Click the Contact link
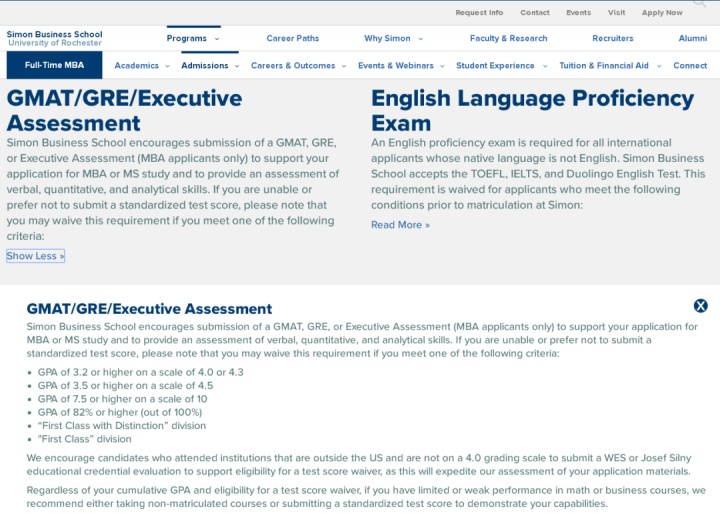The height and width of the screenshot is (513, 720). (x=534, y=13)
